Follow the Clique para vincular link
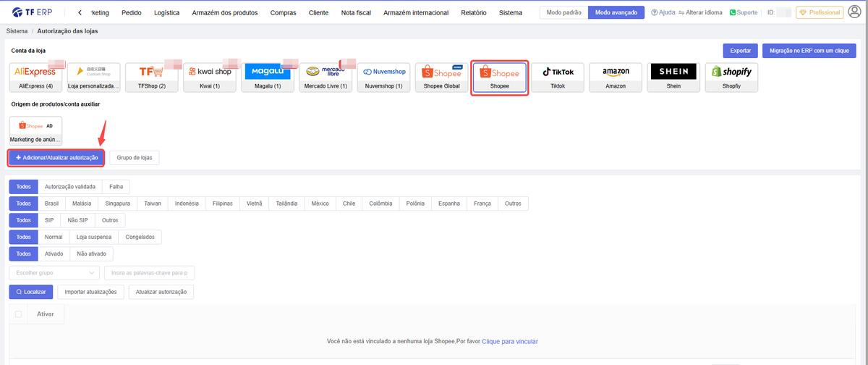868x365 pixels. pos(510,341)
